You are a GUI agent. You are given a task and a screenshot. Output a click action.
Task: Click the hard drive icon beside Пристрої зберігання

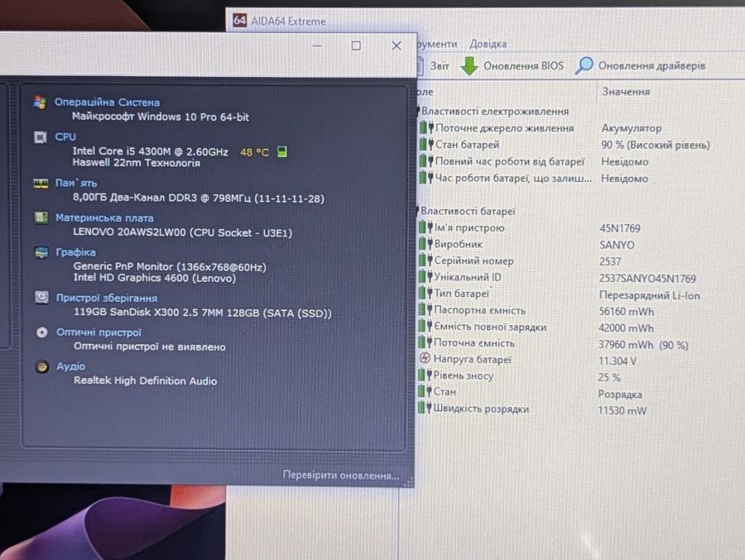[42, 298]
